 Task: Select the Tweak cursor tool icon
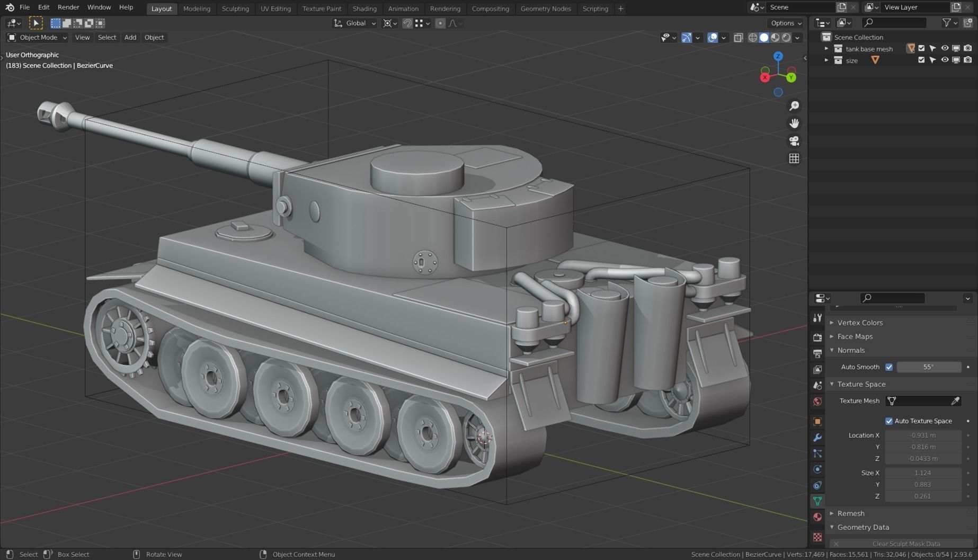click(x=35, y=23)
